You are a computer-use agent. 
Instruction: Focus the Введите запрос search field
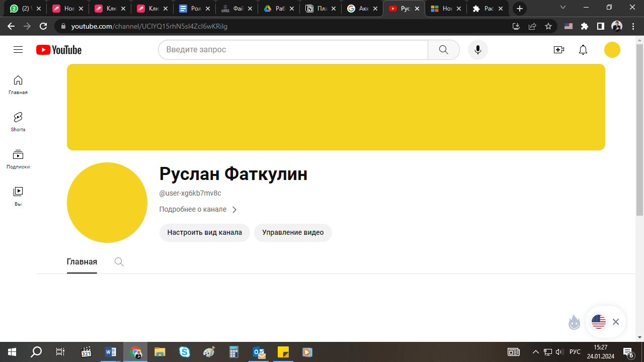pyautogui.click(x=293, y=50)
